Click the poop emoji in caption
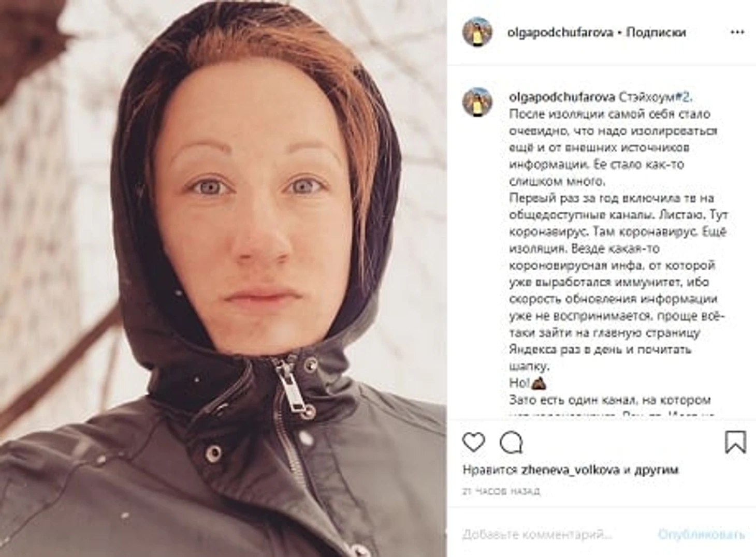The width and height of the screenshot is (756, 557). 539,383
